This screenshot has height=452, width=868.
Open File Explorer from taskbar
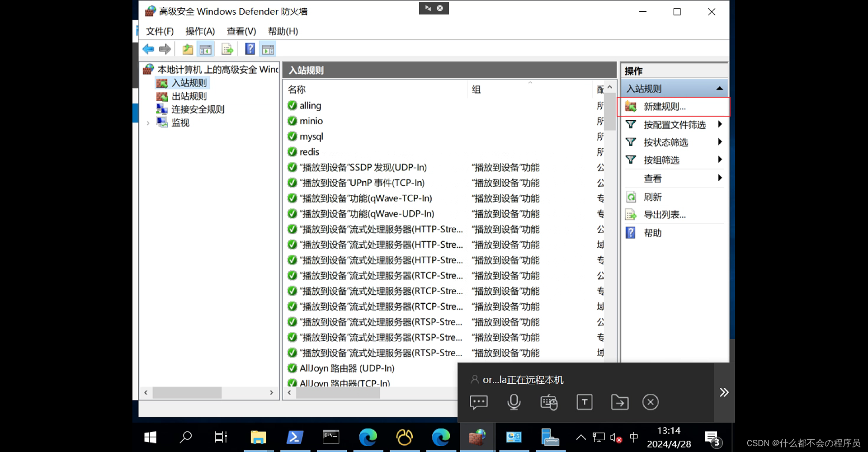point(259,437)
